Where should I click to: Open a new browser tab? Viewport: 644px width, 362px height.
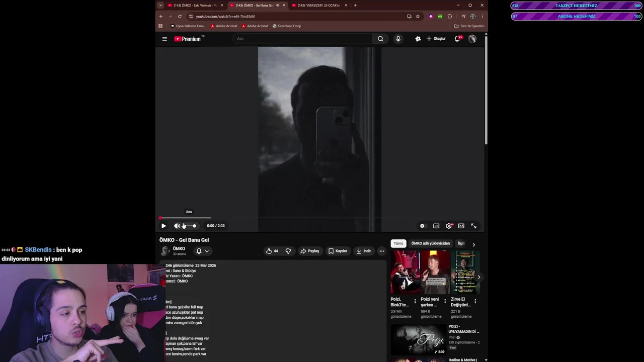click(x=355, y=5)
